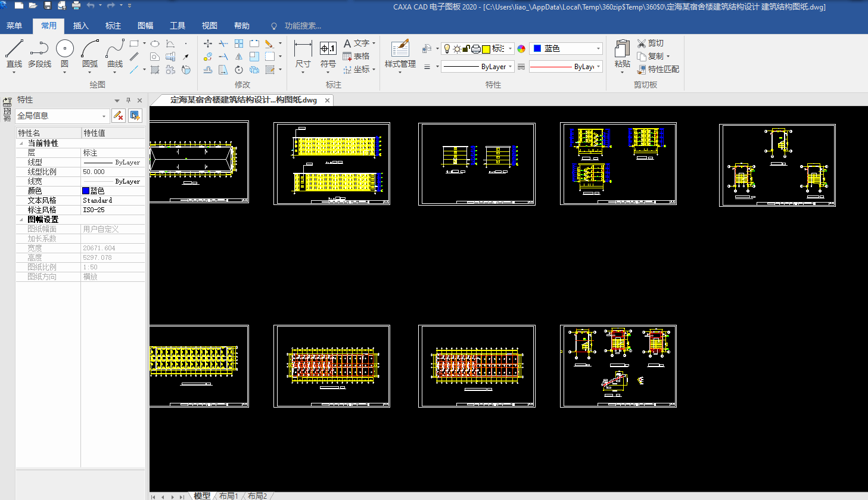Click the 粘贴 paste button
868x500 pixels.
pos(622,55)
